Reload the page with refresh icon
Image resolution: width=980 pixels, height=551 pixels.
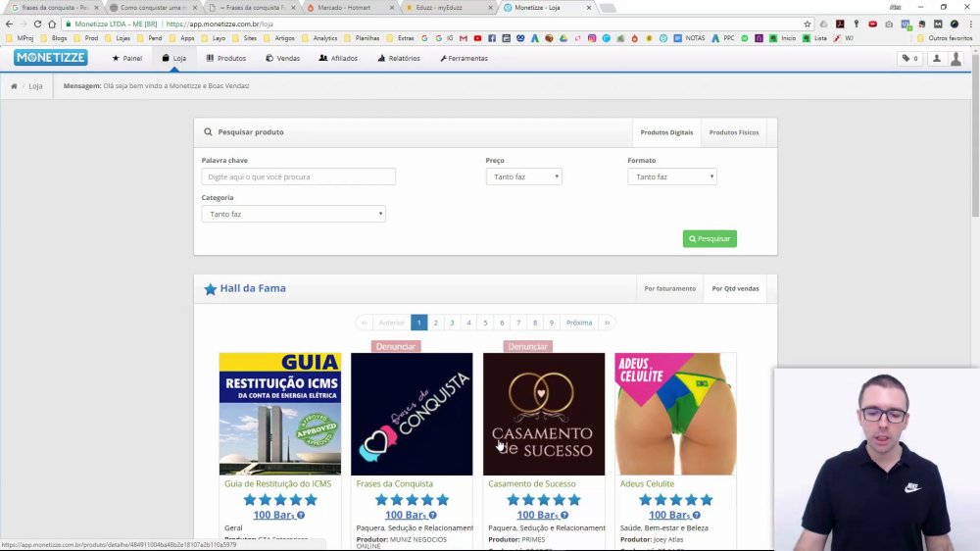coord(37,24)
